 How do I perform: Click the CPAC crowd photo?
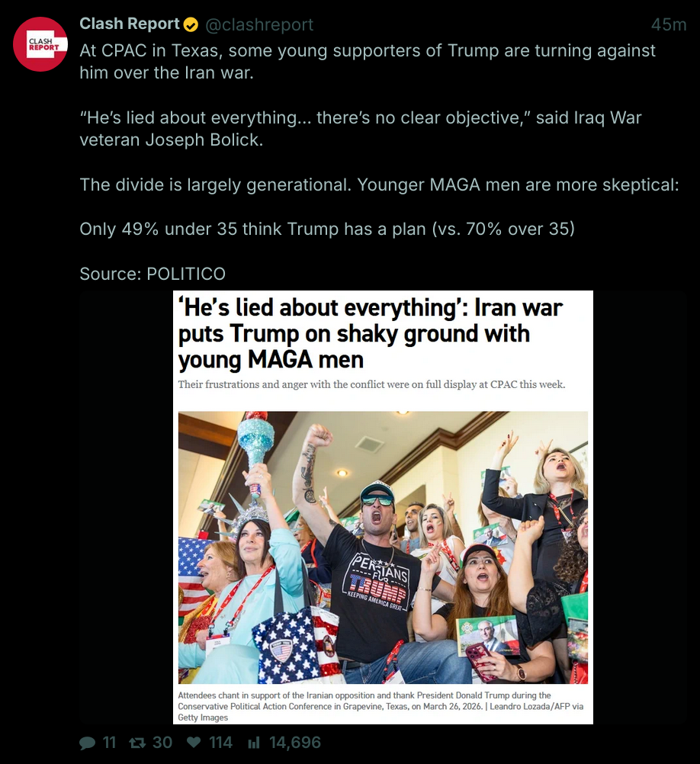coord(383,547)
